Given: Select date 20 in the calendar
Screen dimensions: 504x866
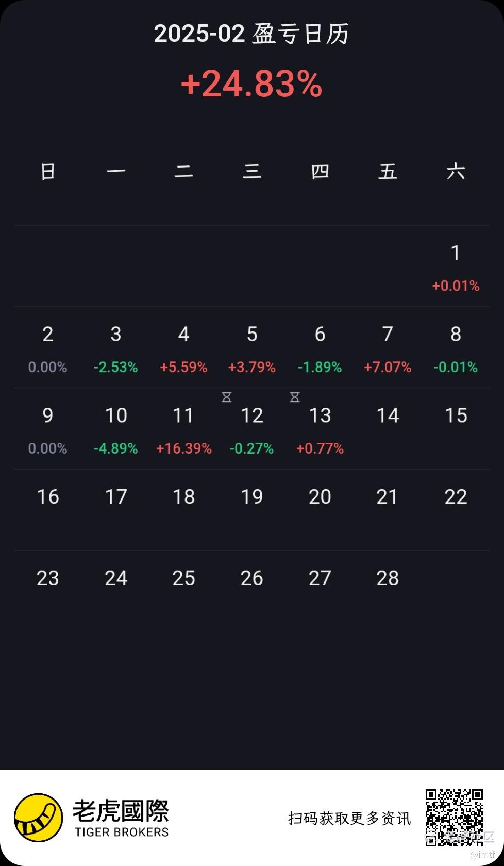Looking at the screenshot, I should coord(320,497).
